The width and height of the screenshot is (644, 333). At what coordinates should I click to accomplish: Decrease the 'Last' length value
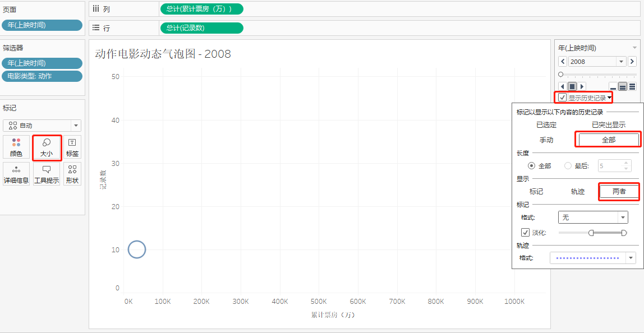[x=626, y=168]
